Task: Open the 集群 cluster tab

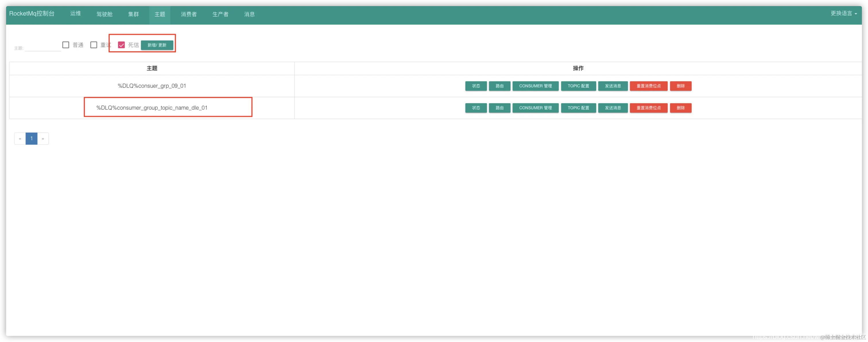Action: 133,14
